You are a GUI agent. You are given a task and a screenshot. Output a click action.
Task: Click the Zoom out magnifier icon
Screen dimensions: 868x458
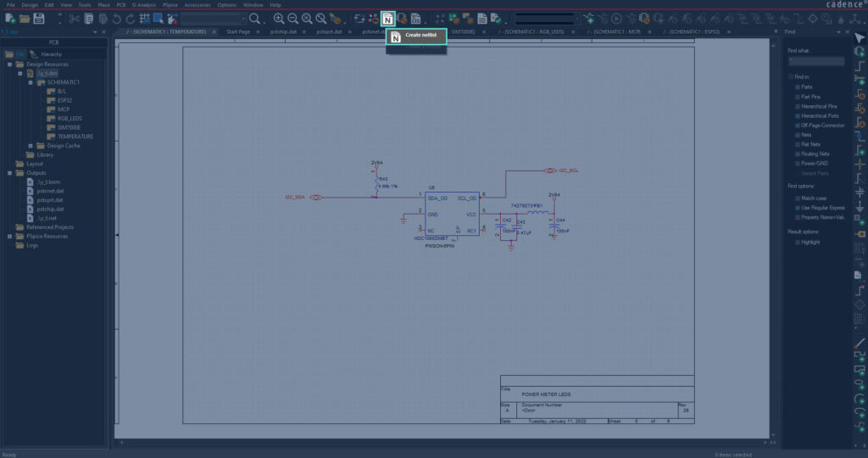point(293,18)
